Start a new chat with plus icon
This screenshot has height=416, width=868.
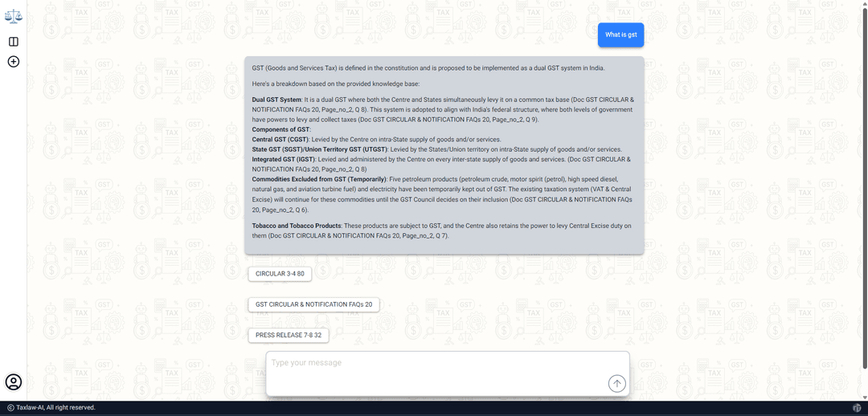pos(14,61)
